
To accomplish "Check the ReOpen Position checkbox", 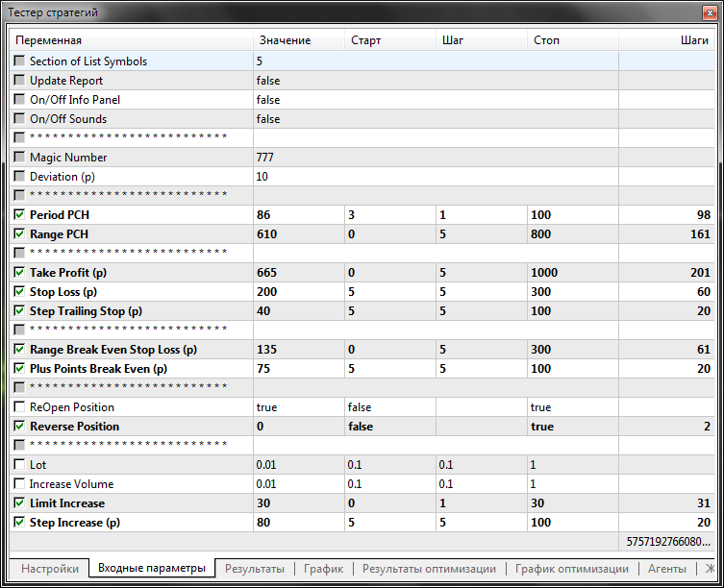I will [19, 407].
